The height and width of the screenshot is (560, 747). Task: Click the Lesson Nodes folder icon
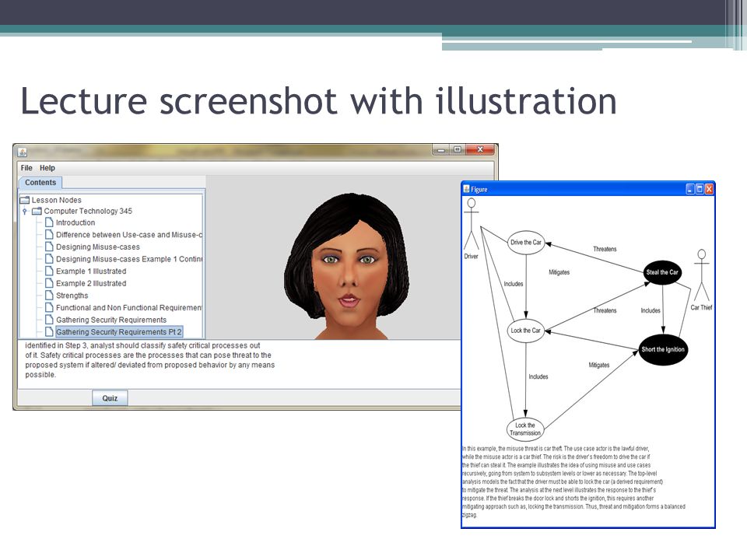click(25, 200)
